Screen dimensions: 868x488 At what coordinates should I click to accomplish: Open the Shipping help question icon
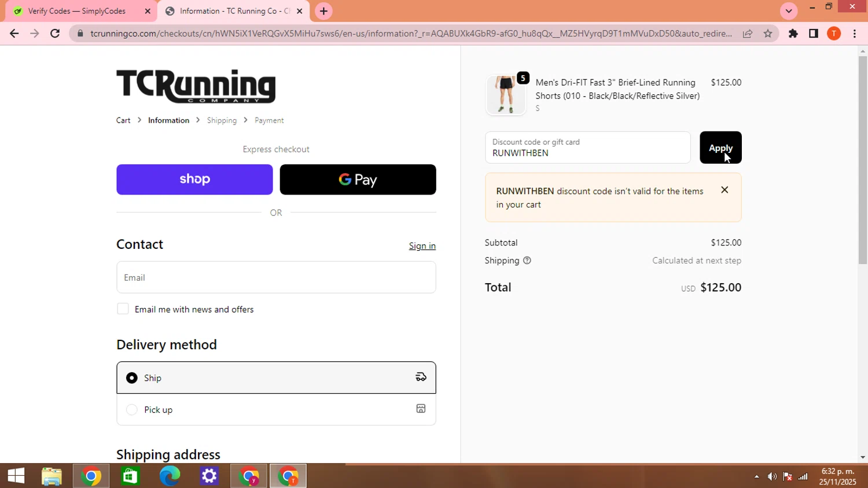[x=527, y=260]
